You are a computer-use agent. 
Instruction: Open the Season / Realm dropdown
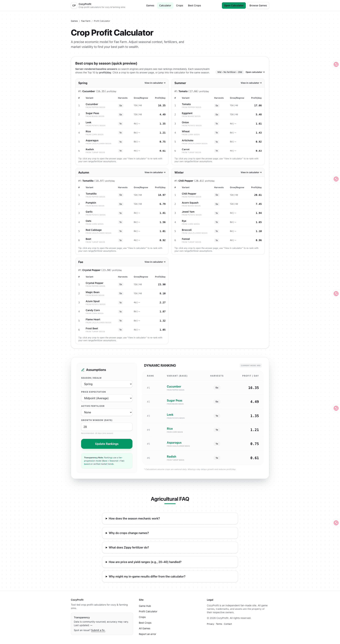click(x=107, y=384)
